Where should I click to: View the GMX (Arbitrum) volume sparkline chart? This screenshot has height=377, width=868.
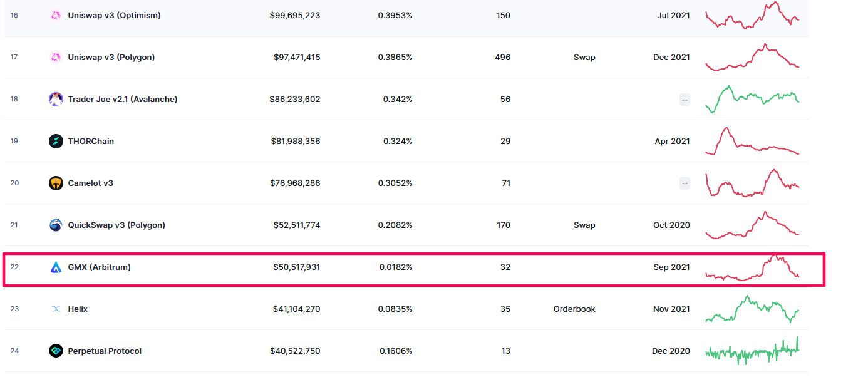coord(752,267)
